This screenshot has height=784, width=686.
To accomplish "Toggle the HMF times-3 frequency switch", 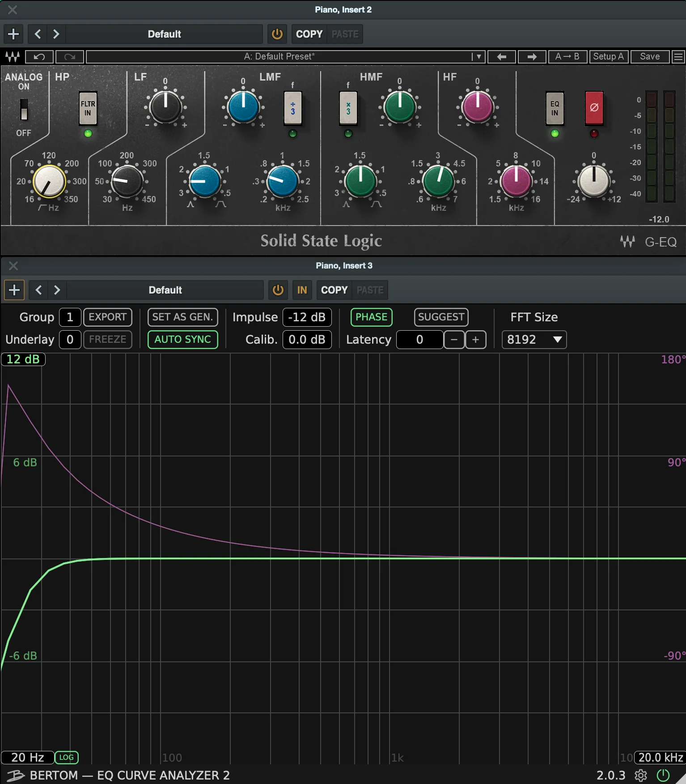I will (348, 108).
